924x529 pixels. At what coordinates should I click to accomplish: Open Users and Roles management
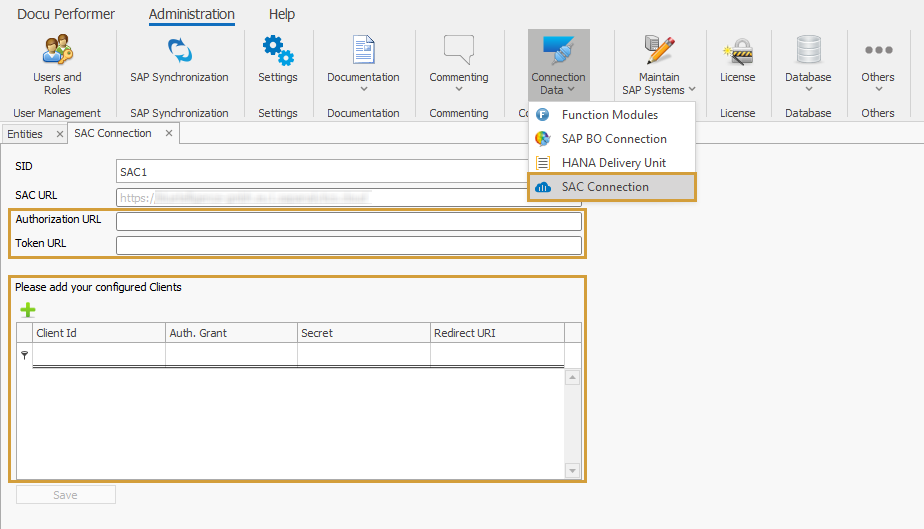(x=57, y=63)
